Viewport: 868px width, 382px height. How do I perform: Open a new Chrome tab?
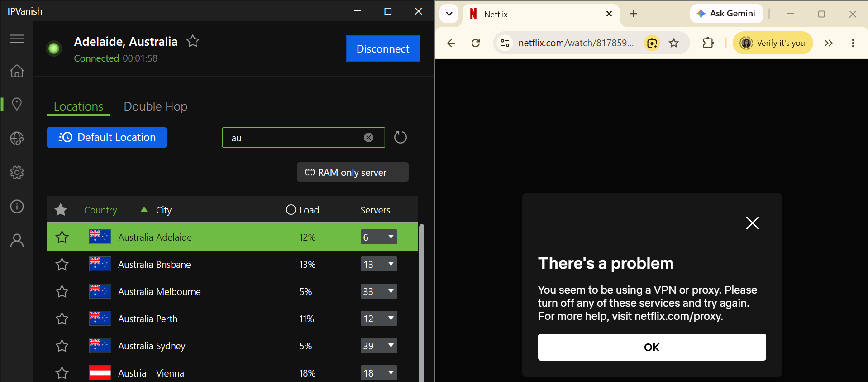coord(634,14)
